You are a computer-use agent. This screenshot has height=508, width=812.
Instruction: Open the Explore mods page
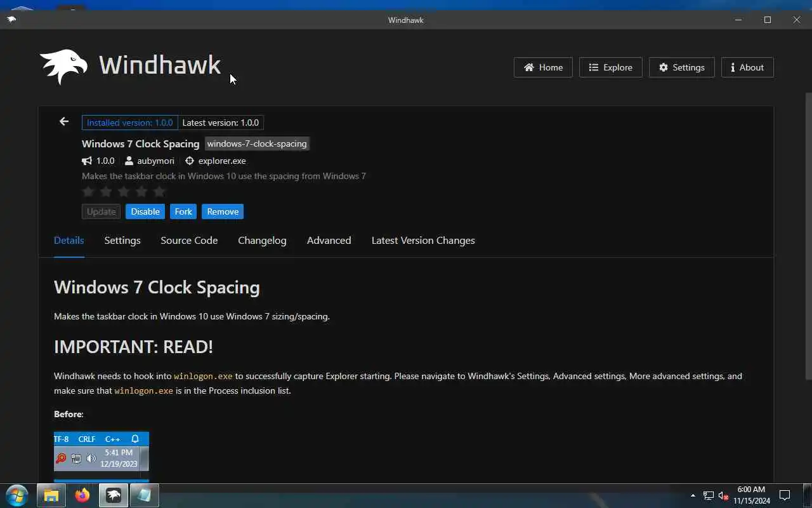click(610, 67)
